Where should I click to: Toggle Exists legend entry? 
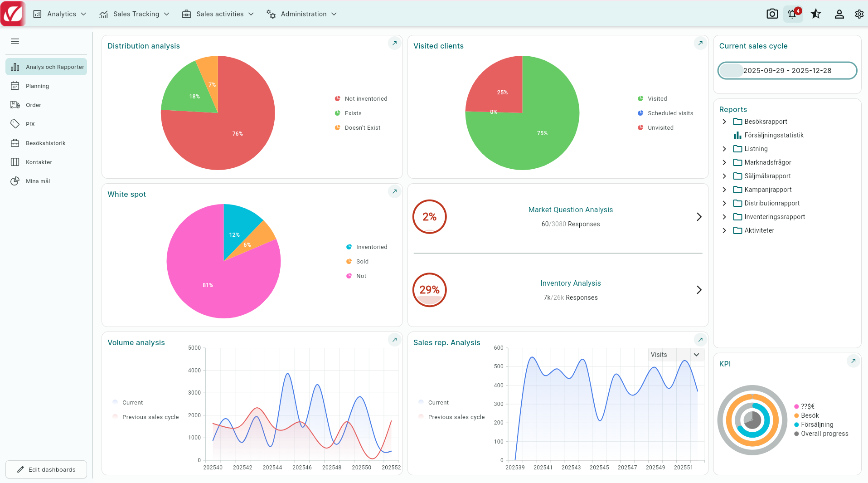click(x=348, y=113)
